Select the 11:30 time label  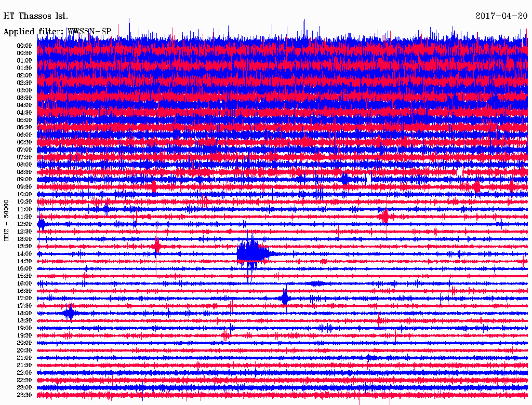[24, 217]
